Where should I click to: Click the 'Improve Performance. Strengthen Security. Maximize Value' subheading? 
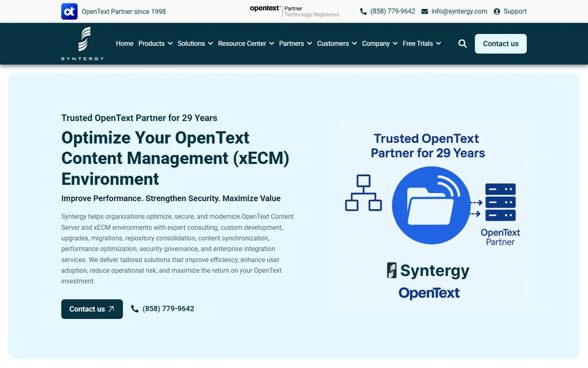[171, 199]
